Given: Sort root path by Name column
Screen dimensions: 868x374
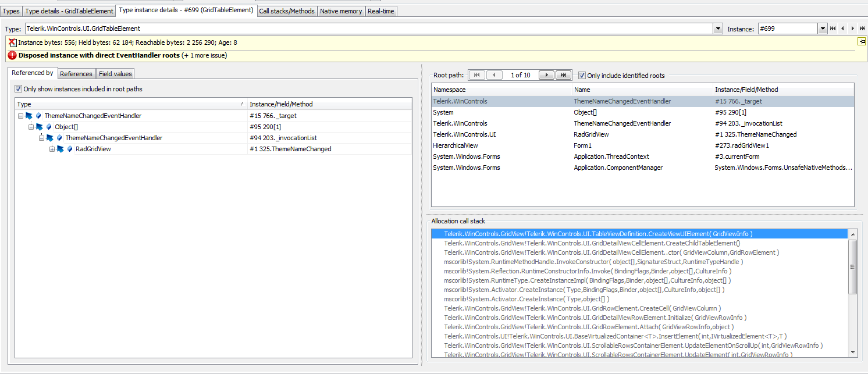Looking at the screenshot, I should pos(642,90).
